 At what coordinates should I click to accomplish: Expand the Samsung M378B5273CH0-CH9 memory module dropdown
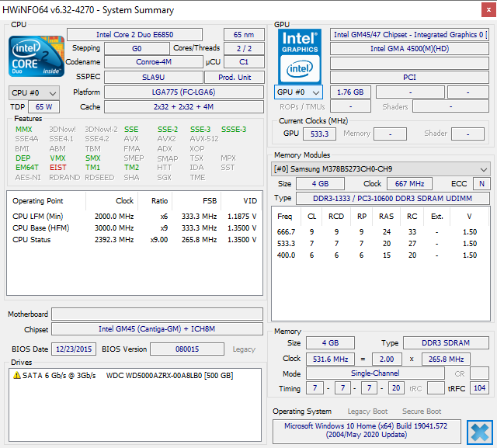pos(381,168)
